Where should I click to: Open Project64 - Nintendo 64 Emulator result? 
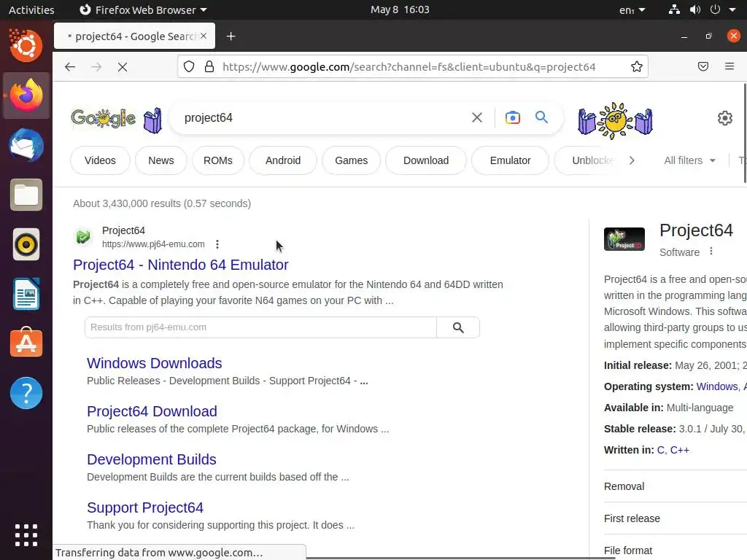[x=181, y=265]
